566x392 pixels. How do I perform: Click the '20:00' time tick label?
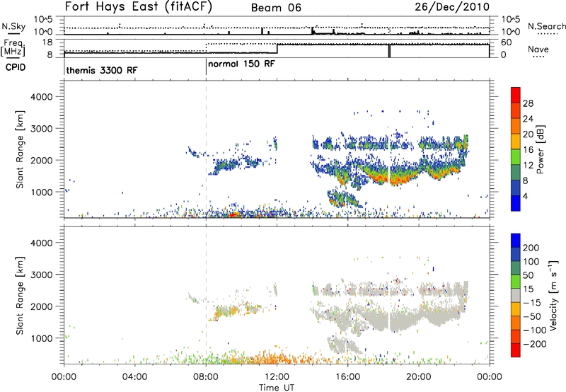[419, 377]
